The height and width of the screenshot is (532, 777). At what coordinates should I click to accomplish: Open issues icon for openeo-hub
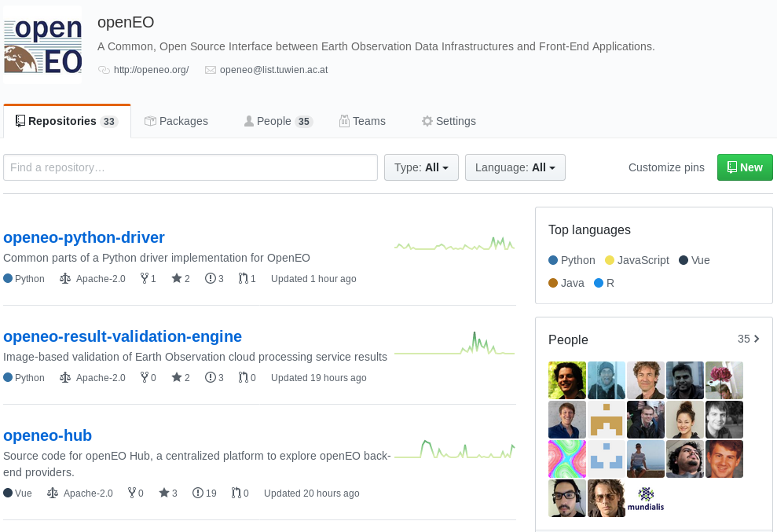(197, 493)
